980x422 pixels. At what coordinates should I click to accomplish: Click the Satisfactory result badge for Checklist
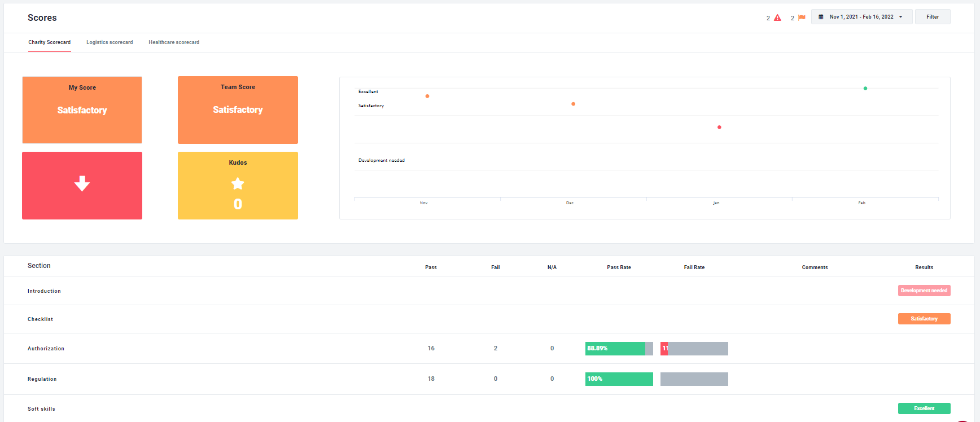pyautogui.click(x=924, y=319)
